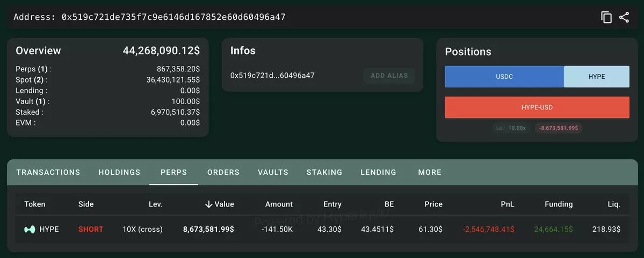Expand the More menu tab

(x=430, y=172)
